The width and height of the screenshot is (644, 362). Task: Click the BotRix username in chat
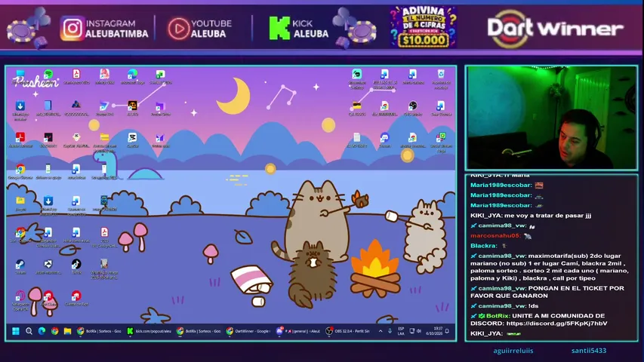click(x=498, y=316)
